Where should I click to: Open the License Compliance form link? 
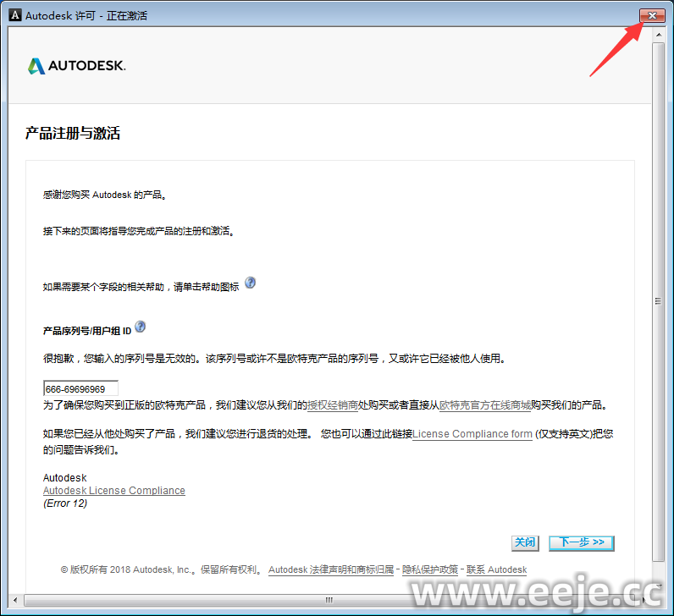click(472, 434)
